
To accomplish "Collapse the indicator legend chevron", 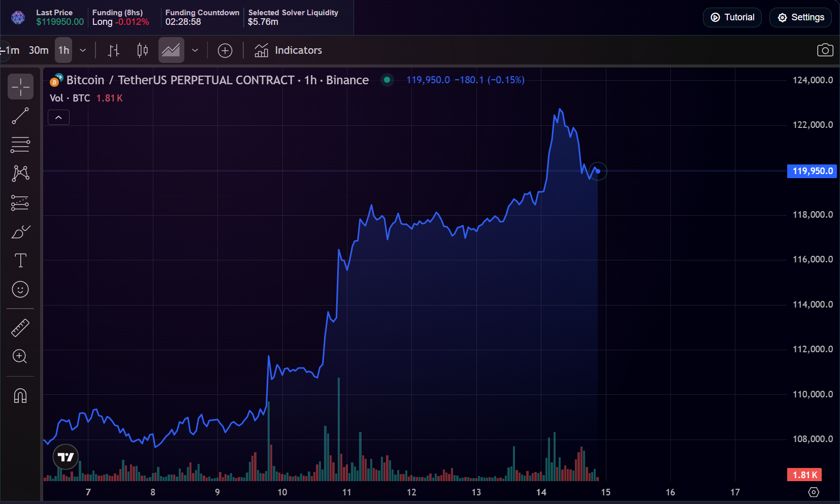I will [x=58, y=117].
